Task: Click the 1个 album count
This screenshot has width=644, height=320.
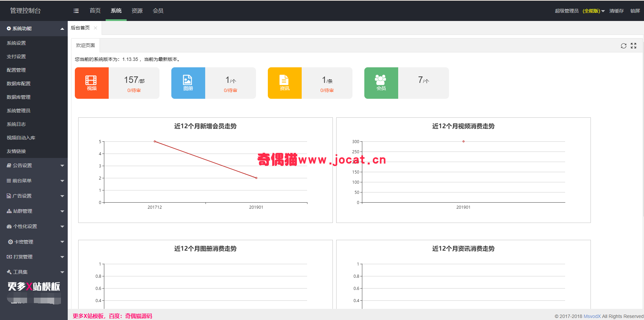Action: (231, 80)
